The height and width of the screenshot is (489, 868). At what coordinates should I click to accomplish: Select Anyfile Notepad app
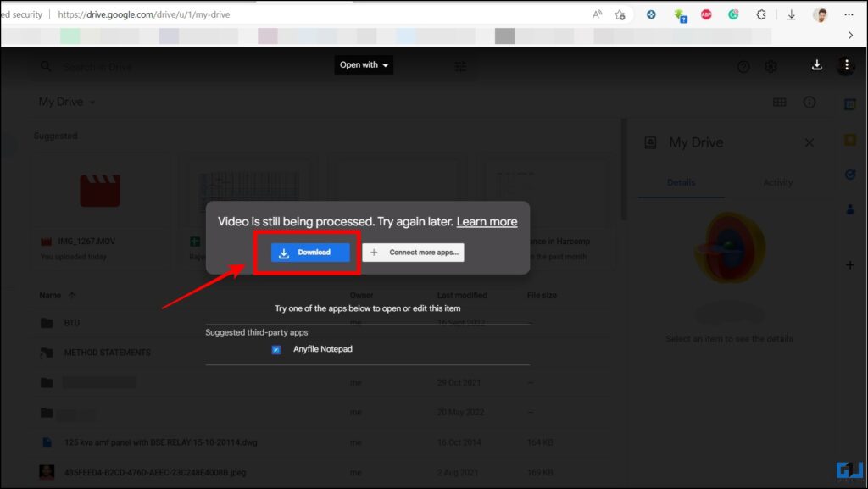click(x=323, y=349)
